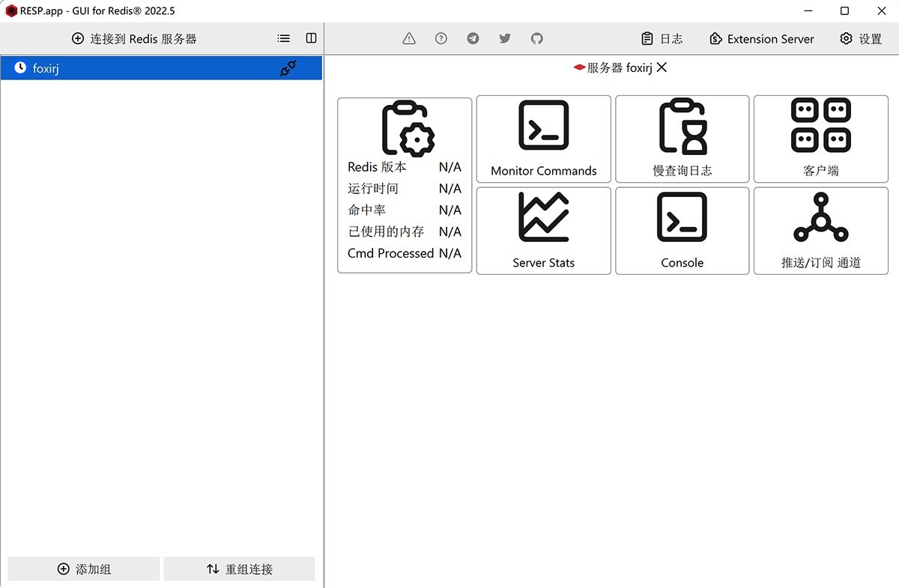Click the Twitter icon
Image resolution: width=899 pixels, height=588 pixels.
pyautogui.click(x=504, y=38)
